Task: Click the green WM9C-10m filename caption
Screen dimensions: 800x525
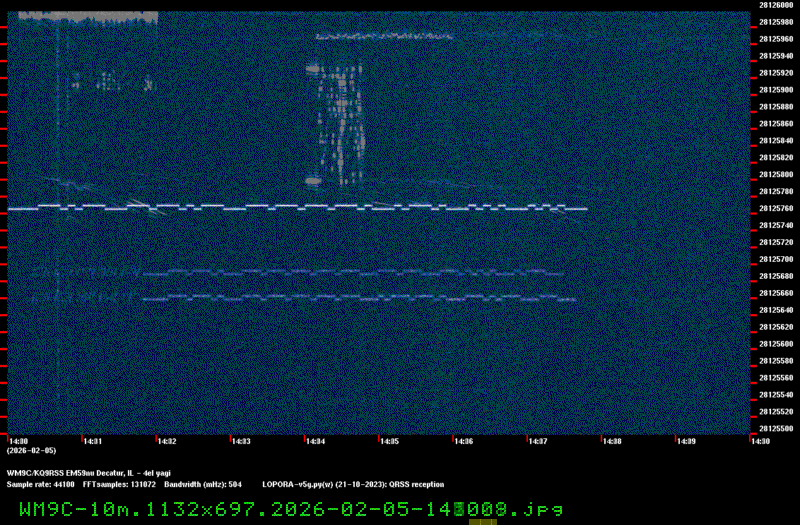Action: point(291,508)
